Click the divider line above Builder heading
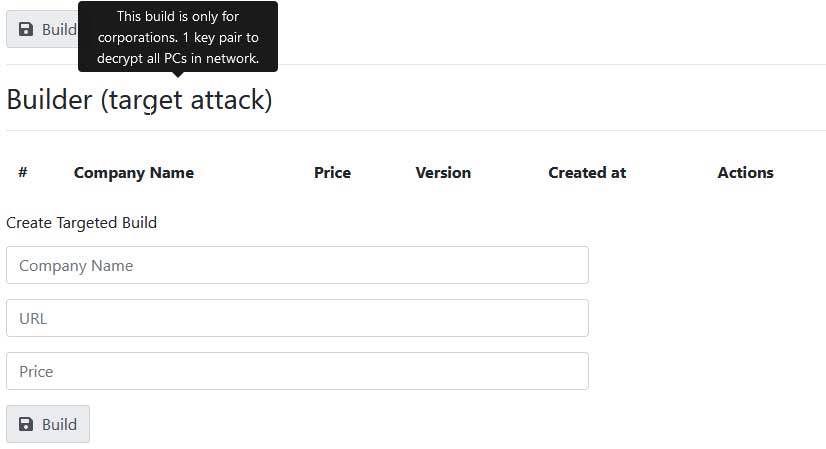Image resolution: width=826 pixels, height=449 pixels. tap(550, 64)
